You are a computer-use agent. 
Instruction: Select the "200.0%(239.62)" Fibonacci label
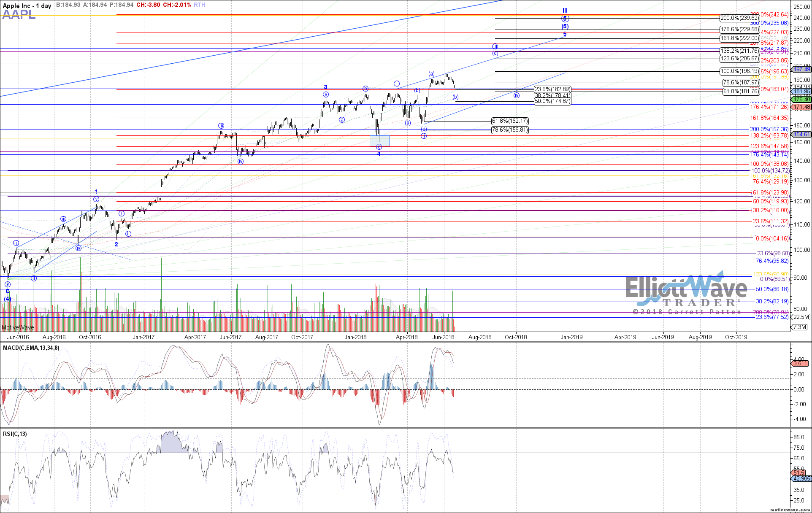[739, 18]
